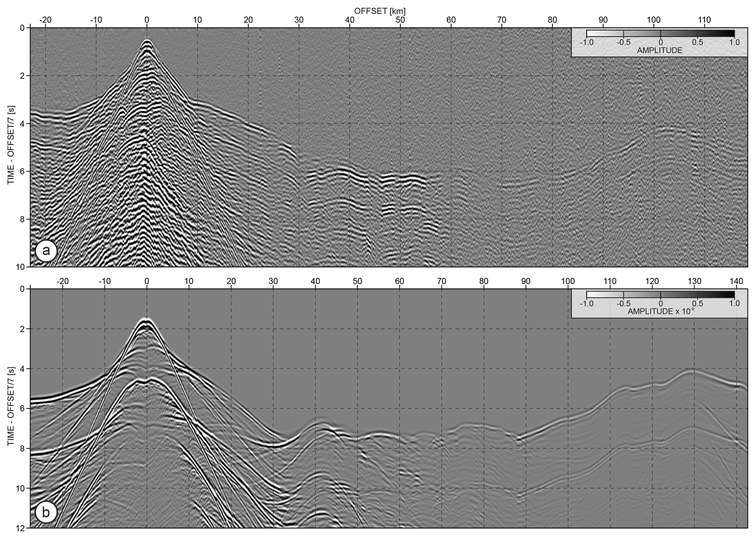Click the 110 offset tick label in panel a
The width and height of the screenshot is (756, 539).
[x=704, y=20]
